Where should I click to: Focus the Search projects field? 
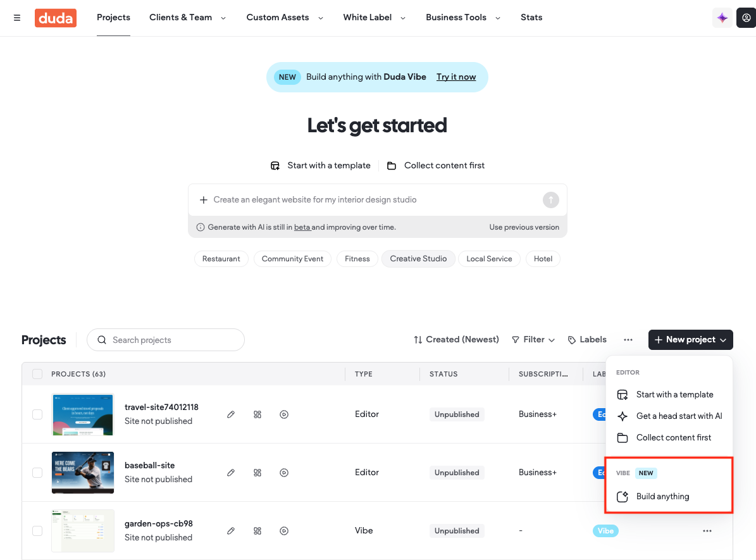(x=165, y=340)
